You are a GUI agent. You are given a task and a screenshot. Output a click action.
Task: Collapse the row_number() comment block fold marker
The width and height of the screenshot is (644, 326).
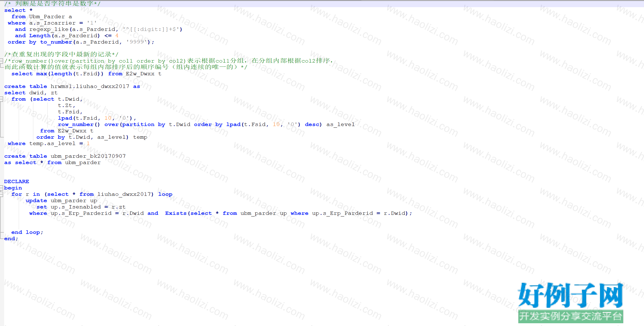click(x=1, y=61)
